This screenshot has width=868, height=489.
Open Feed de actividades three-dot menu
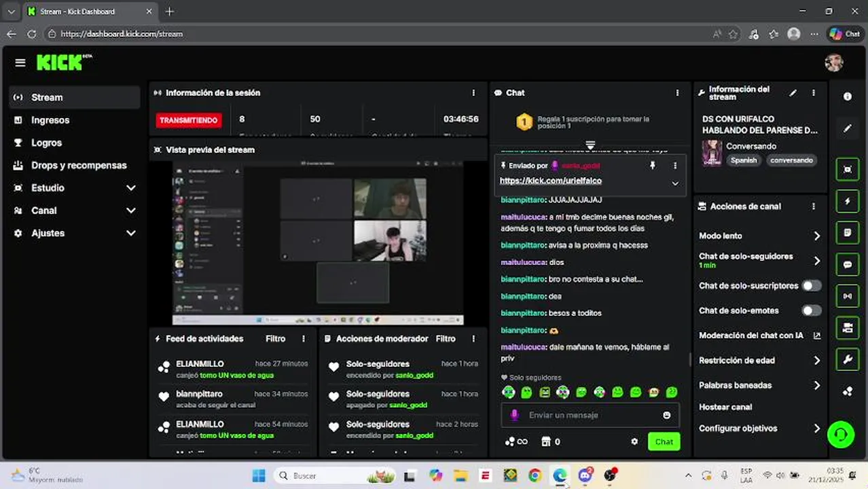coord(304,338)
